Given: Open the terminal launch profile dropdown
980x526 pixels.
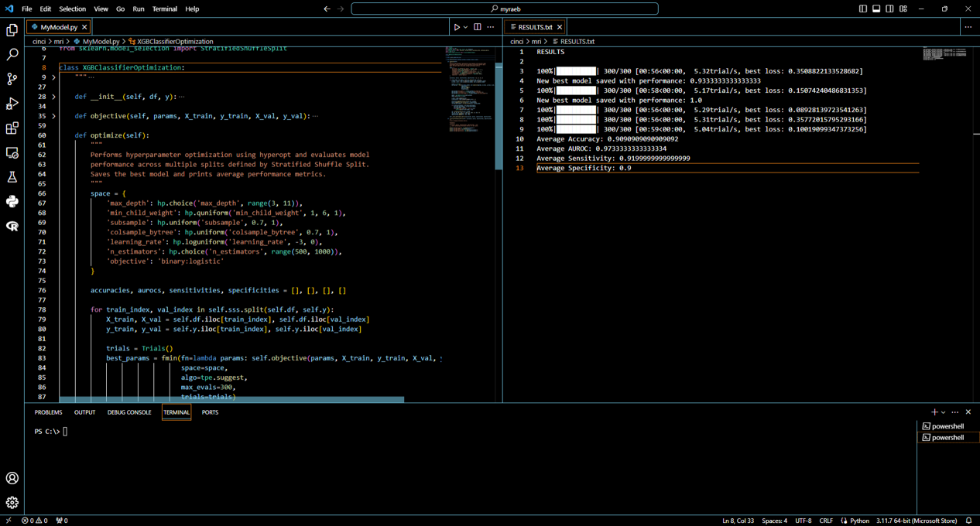Looking at the screenshot, I should (944, 412).
